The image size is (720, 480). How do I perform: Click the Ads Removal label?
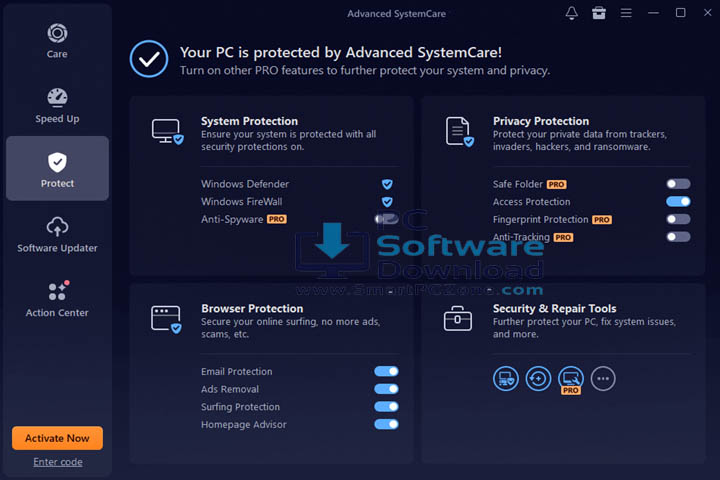pos(230,390)
